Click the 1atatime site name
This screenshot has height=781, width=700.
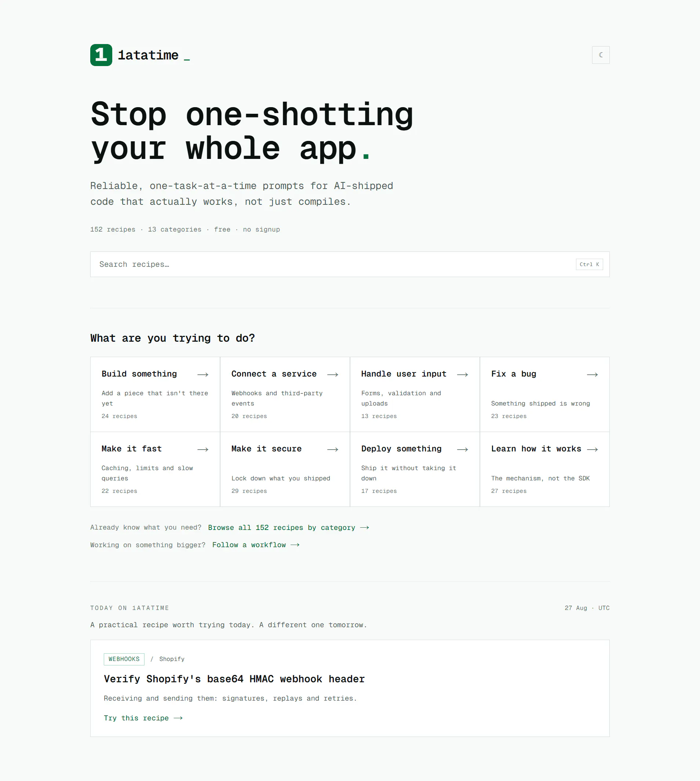(x=148, y=55)
